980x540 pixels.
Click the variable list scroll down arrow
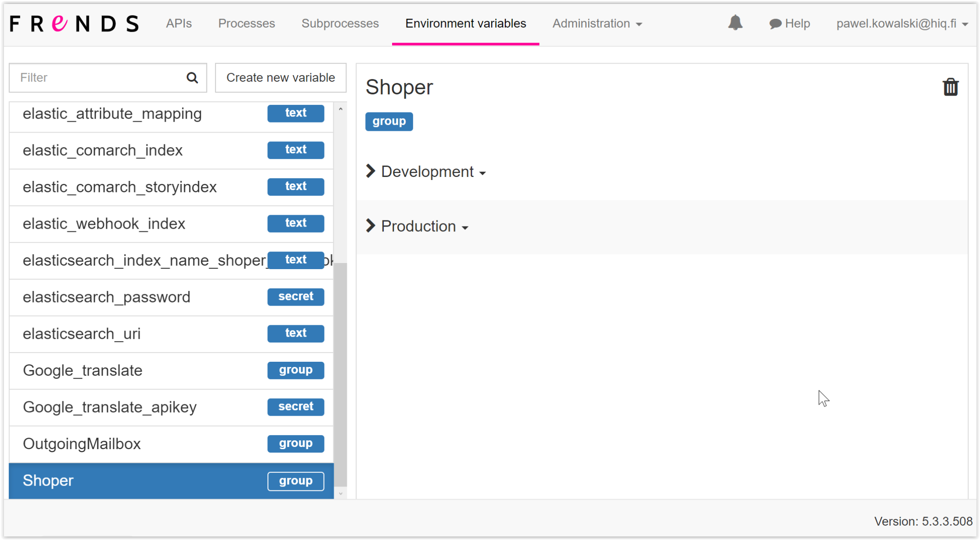pyautogui.click(x=340, y=493)
